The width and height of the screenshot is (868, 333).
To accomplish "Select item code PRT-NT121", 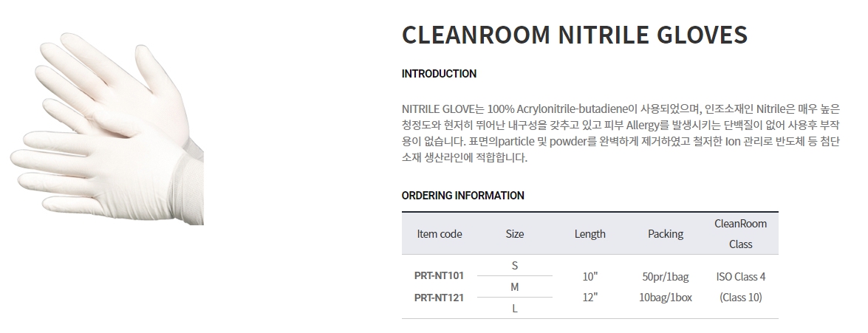I will [x=439, y=298].
